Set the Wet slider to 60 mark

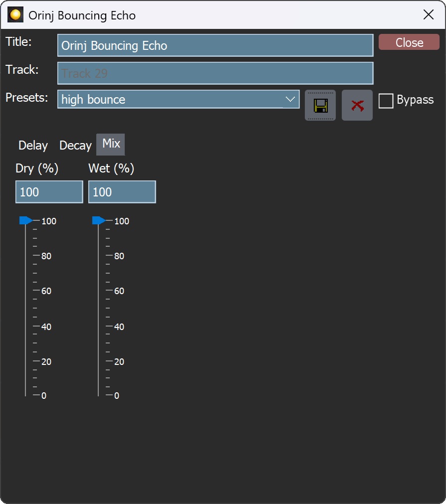(98, 291)
